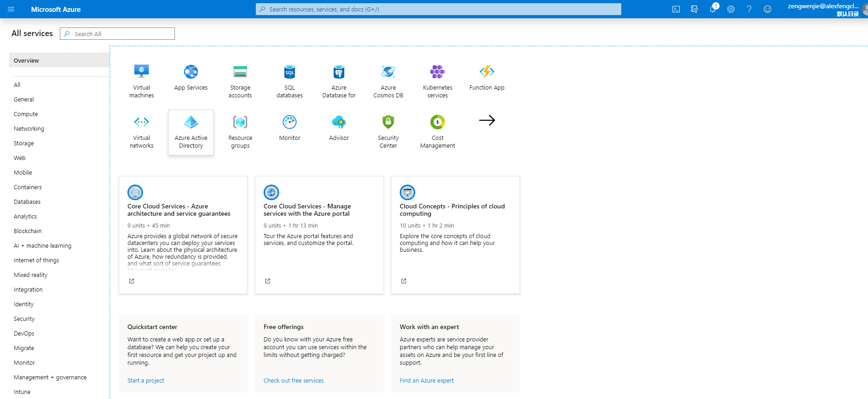Select the Security category
This screenshot has width=868, height=399.
pyautogui.click(x=24, y=319)
